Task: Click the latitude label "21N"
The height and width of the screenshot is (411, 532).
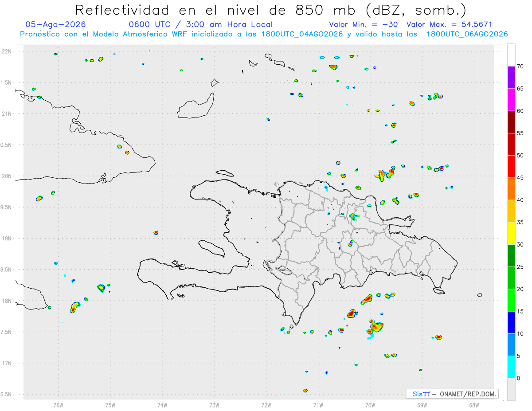Action: pyautogui.click(x=7, y=114)
